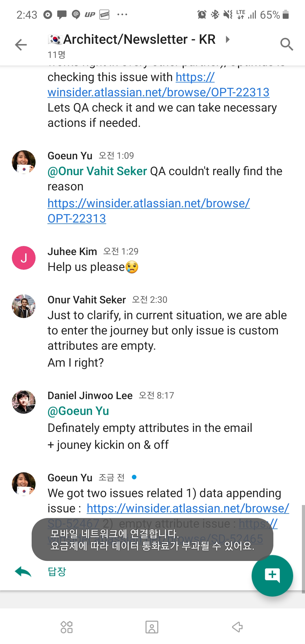Tap the bottom-right arrow navigation icon
Screen dimensions: 305x644
[237, 627]
